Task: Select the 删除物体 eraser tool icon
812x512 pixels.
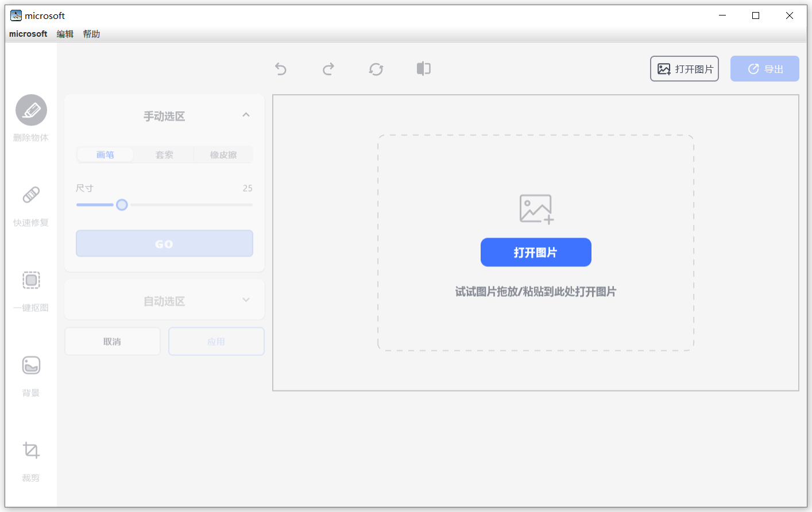Action: [x=31, y=110]
